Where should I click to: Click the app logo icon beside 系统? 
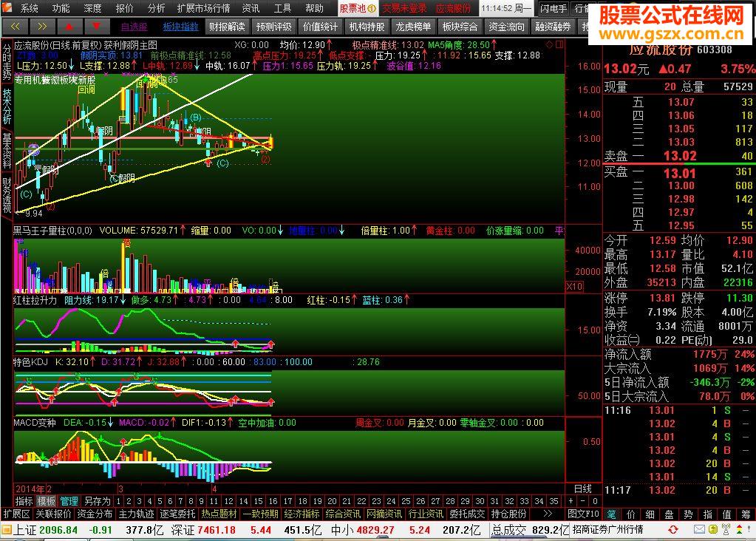coord(7,7)
